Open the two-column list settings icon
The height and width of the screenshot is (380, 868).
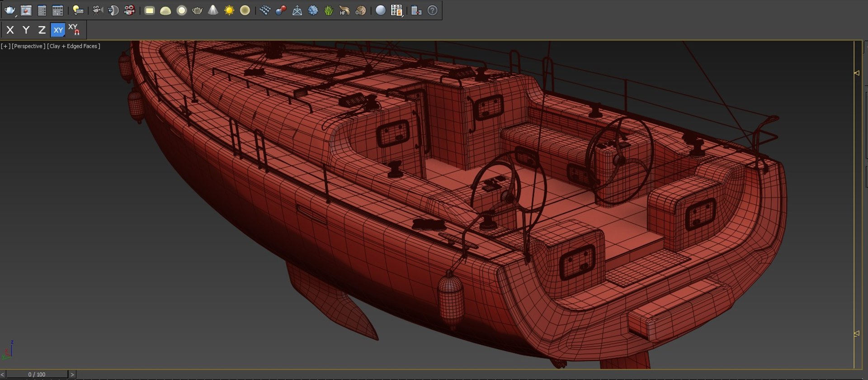58,10
